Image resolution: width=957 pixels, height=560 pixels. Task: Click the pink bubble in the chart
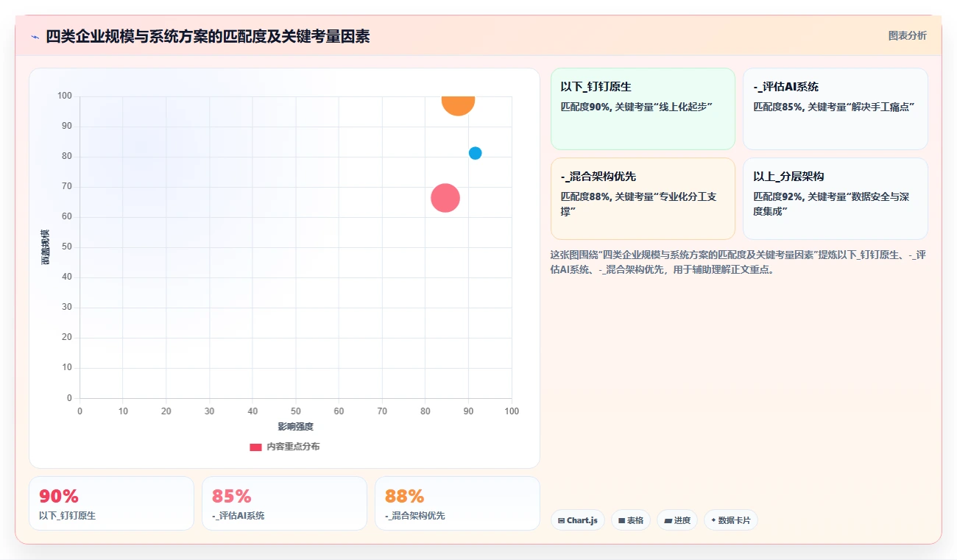445,198
